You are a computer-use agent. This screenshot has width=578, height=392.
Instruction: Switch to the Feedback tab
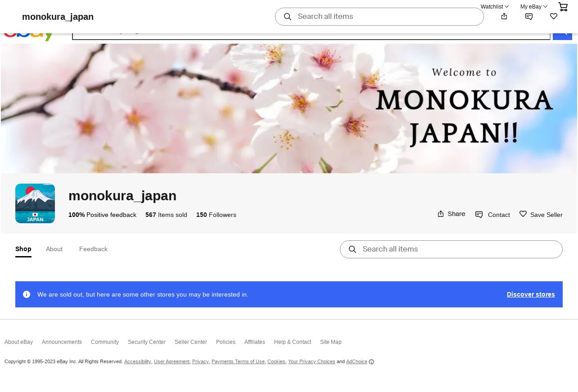click(93, 249)
